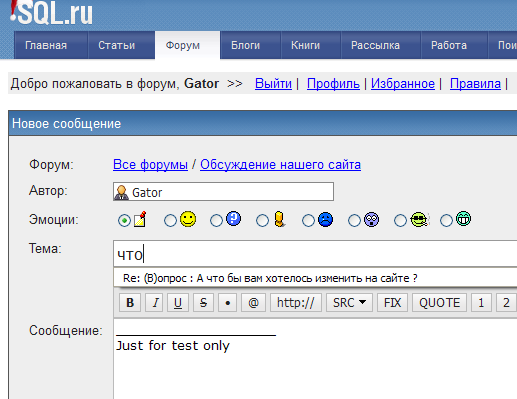Click the SQL.ru site logo
This screenshot has height=399, width=517.
[x=51, y=13]
